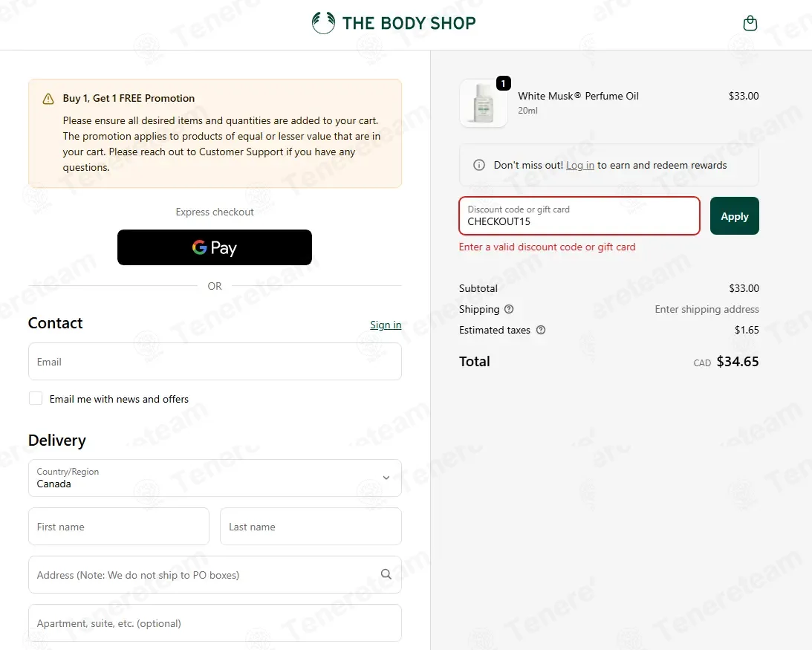Click the promotion warning triangle icon
This screenshot has height=650, width=812.
[x=48, y=98]
